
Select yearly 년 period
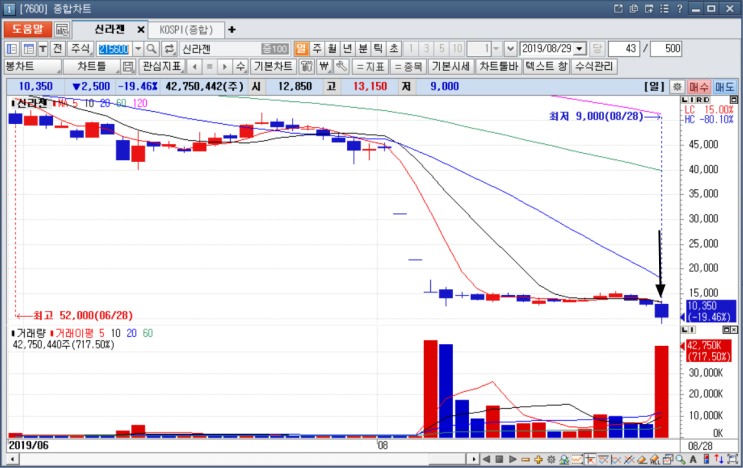click(x=347, y=49)
